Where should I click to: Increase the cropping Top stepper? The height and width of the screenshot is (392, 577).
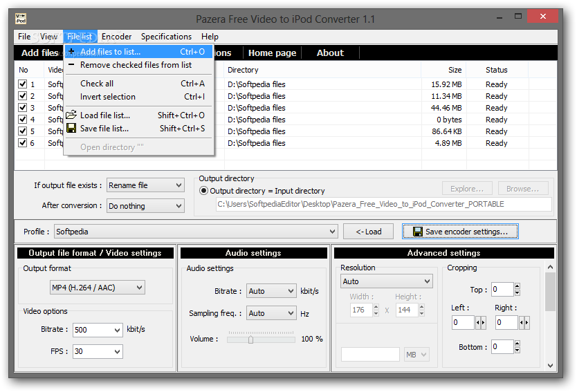click(518, 286)
